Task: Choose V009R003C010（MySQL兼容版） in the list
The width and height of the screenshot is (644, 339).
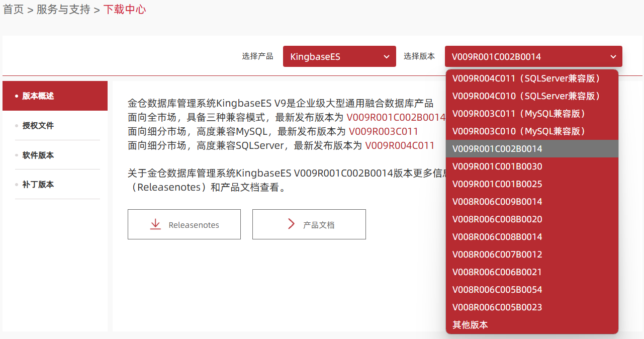Action: click(532, 131)
